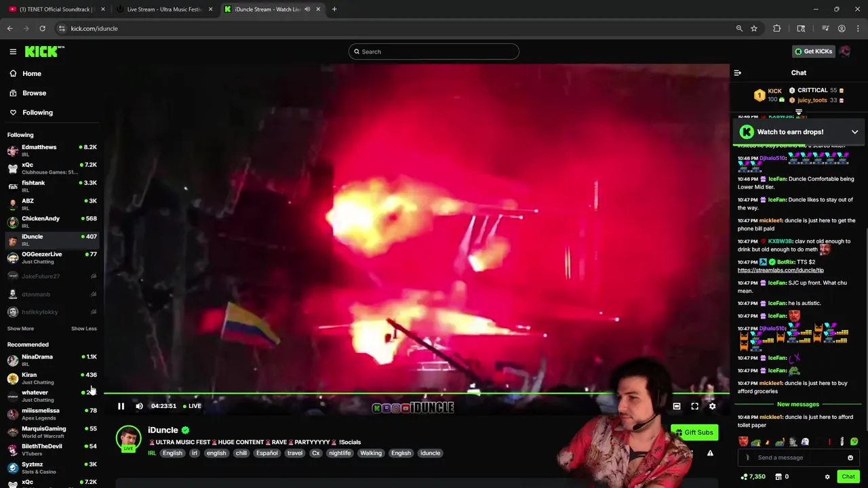Reload the kick.com page
Viewport: 868px width, 488px height.
tap(42, 28)
